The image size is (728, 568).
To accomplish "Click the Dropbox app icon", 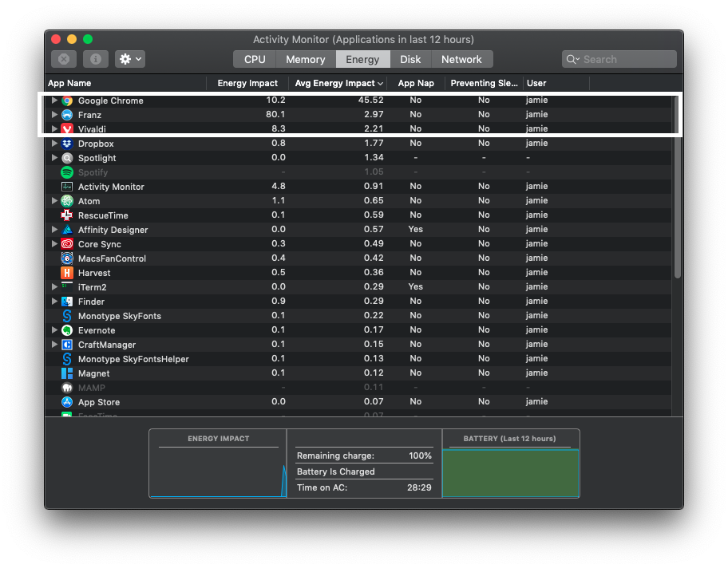I will click(x=67, y=144).
